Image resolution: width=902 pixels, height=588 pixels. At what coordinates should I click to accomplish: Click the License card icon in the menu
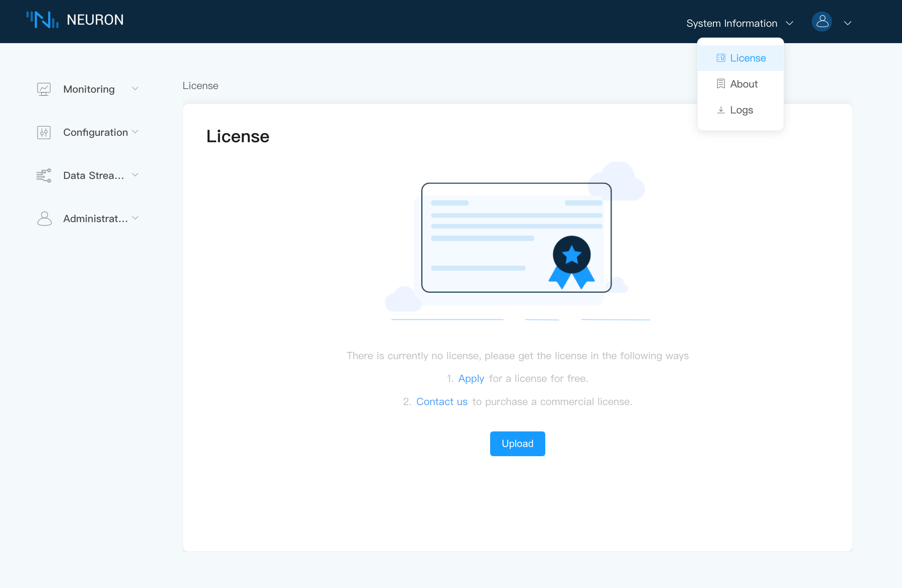(x=721, y=58)
